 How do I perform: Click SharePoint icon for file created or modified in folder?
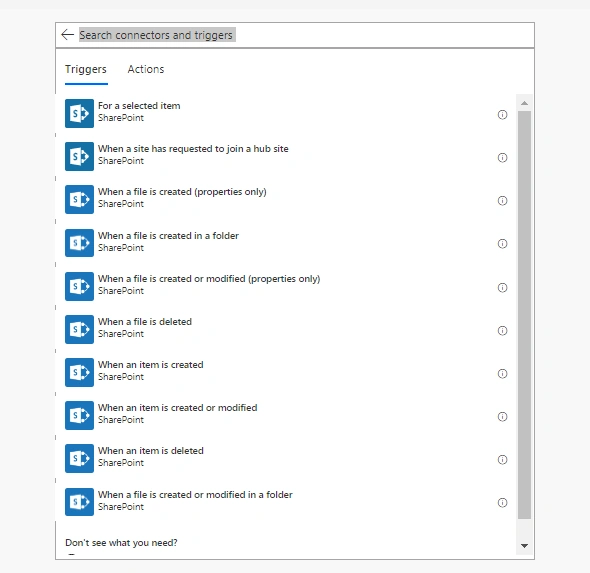click(79, 502)
